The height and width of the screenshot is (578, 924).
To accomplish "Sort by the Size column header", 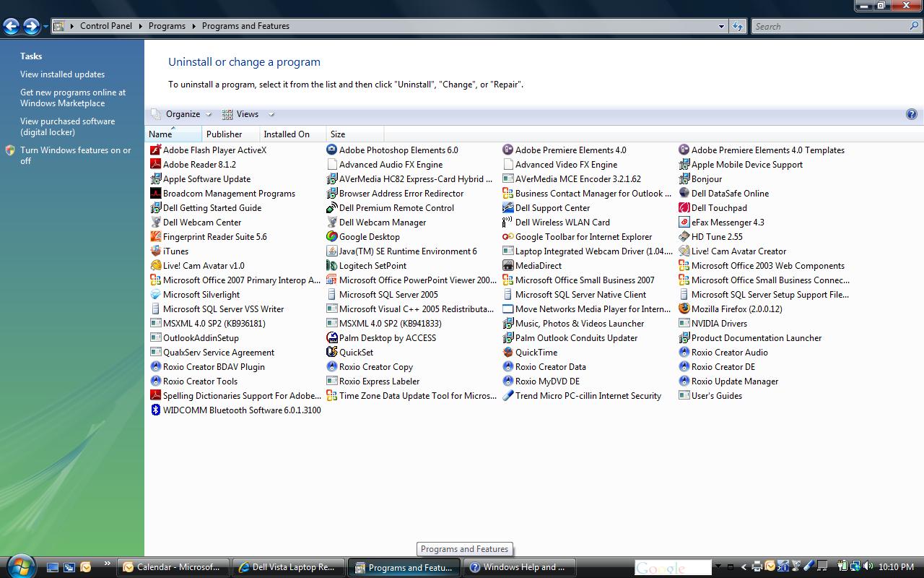I will 354,134.
